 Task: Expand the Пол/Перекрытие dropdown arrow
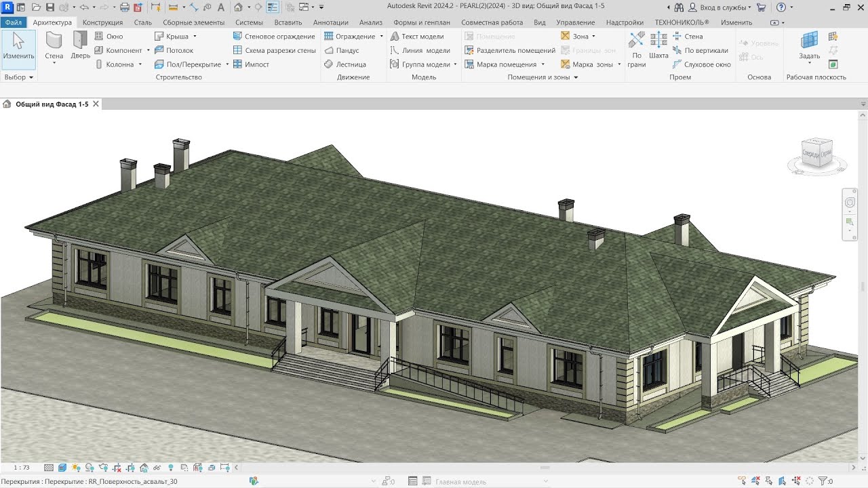pos(227,64)
